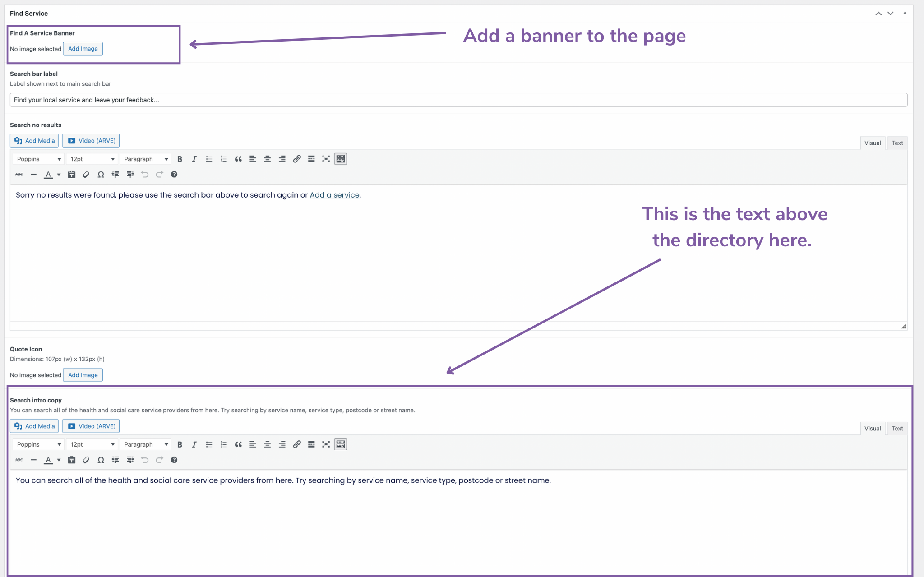
Task: Toggle blockquote in Search no results editor
Action: 238,159
